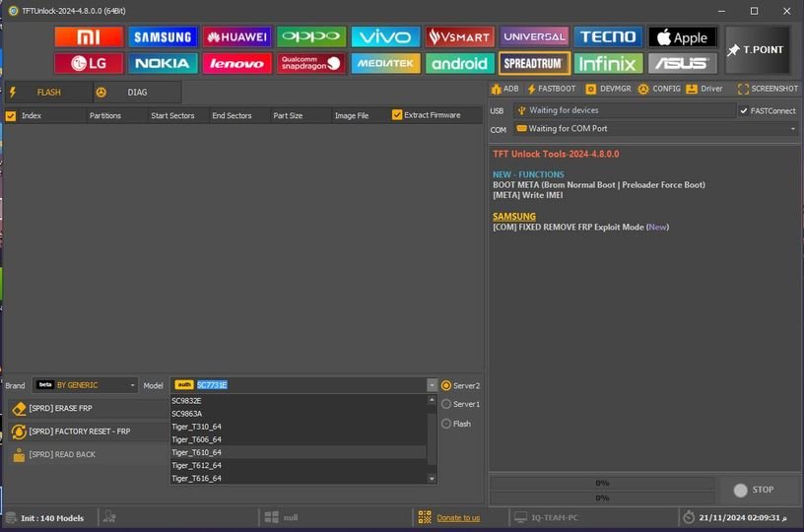Run [SPRD] FACTORY RESET - FRP
804x532 pixels.
pyautogui.click(x=88, y=432)
